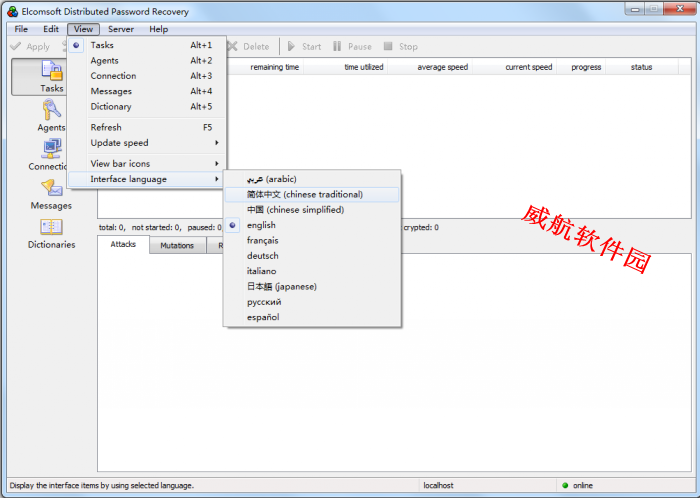Image resolution: width=700 pixels, height=498 pixels.
Task: Open the Help menu
Action: click(x=158, y=29)
